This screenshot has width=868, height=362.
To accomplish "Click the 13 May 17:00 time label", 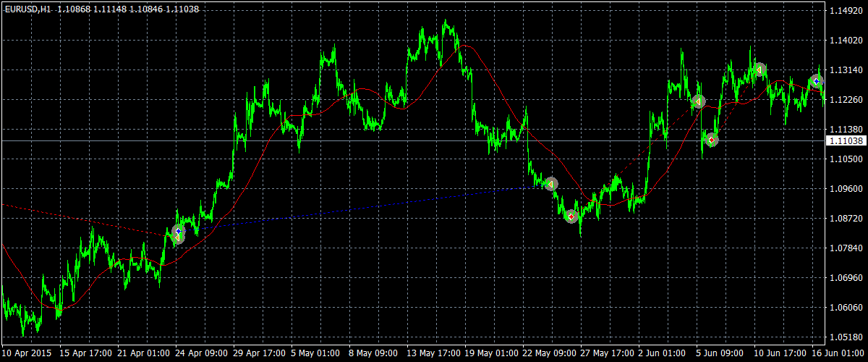I will [433, 354].
